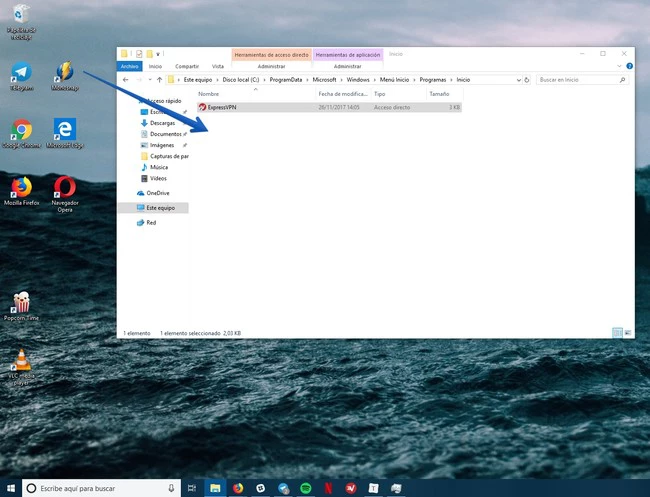The width and height of the screenshot is (650, 497).
Task: Switch to the Compartir ribbon tab
Action: [187, 66]
